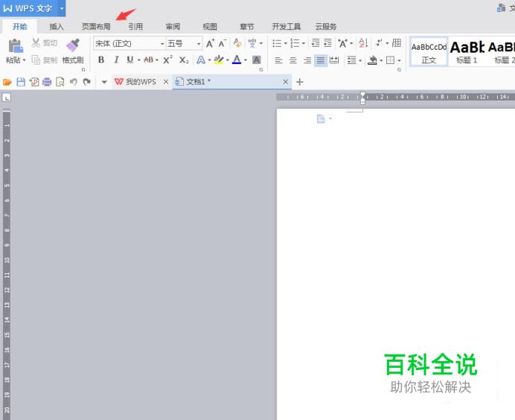Click the clear formatting eraser icon

[x=237, y=42]
